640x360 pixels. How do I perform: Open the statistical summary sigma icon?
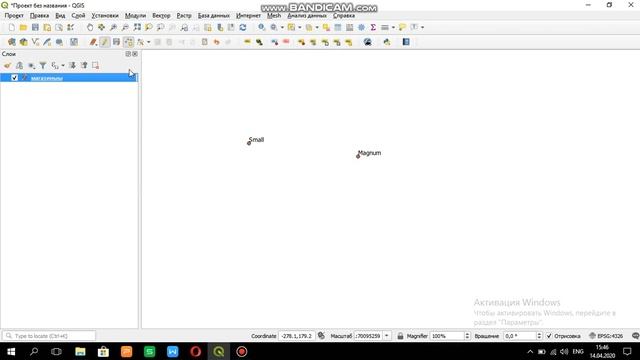point(373,27)
